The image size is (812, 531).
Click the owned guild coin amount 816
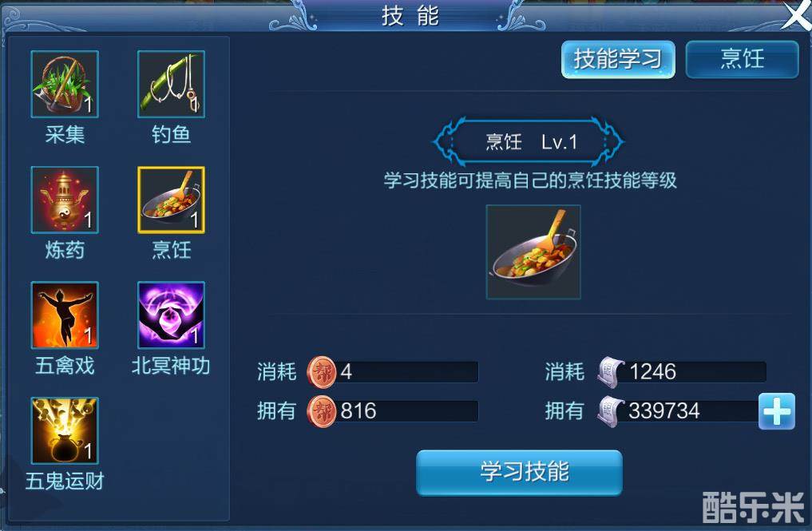358,411
